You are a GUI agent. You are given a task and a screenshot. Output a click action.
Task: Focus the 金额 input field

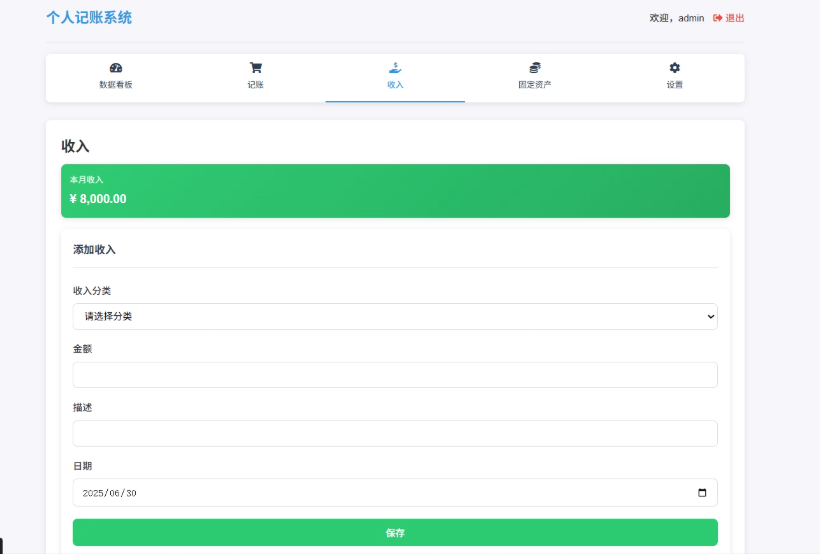(x=395, y=375)
